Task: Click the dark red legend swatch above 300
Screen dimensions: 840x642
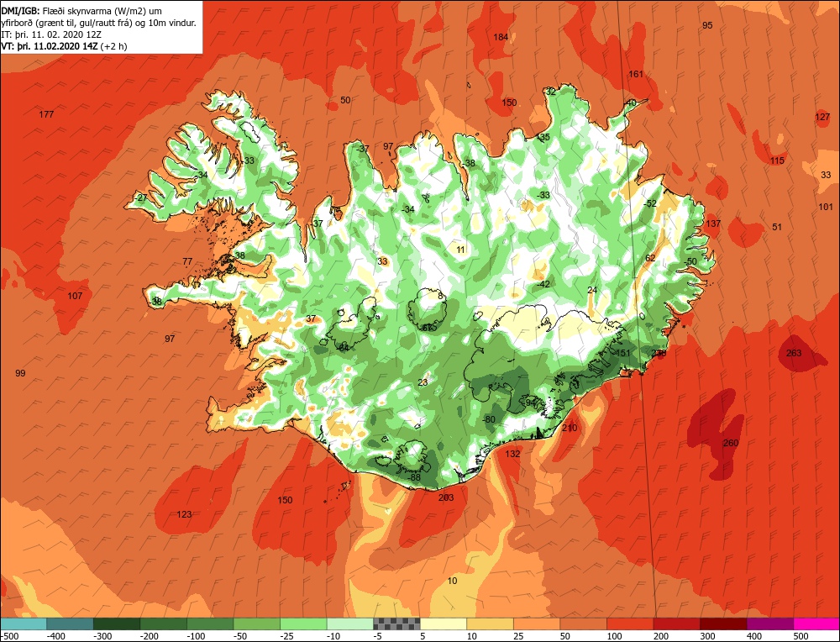Action: (724, 624)
